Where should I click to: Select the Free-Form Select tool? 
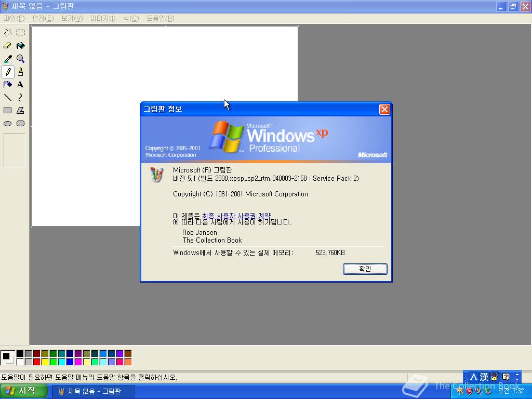8,33
